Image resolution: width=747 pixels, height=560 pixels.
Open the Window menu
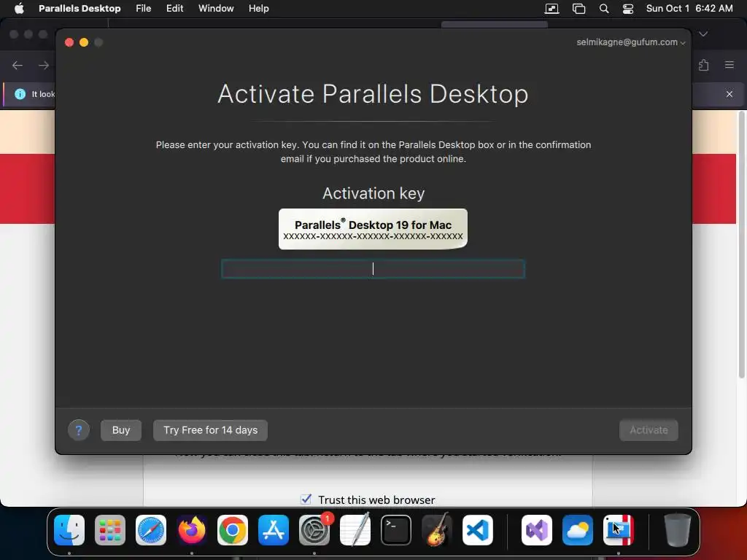click(216, 9)
